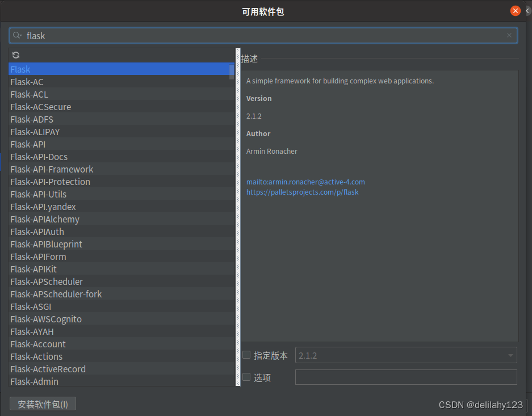This screenshot has height=416, width=532.
Task: Select the Flask-ASGI package
Action: click(x=122, y=306)
